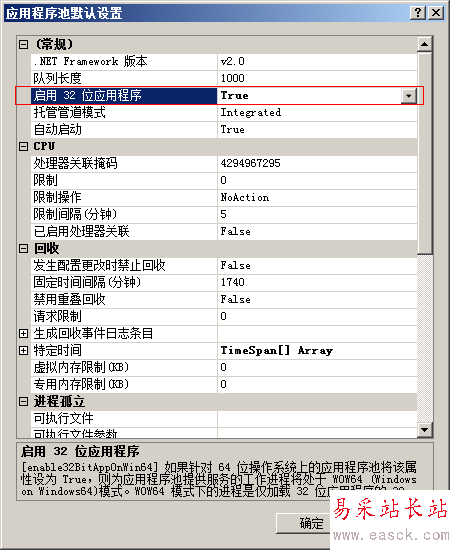Expand the 特定时间 row
450x550 pixels.
coord(23,350)
